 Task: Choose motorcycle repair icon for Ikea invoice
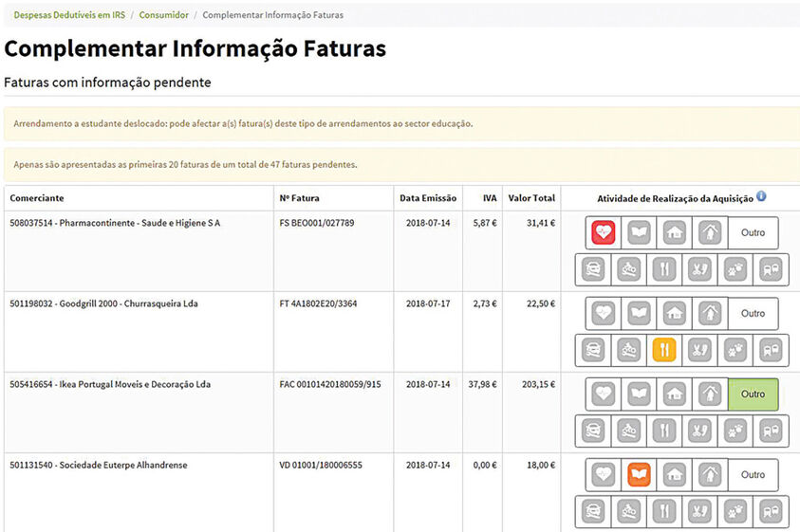coord(627,431)
